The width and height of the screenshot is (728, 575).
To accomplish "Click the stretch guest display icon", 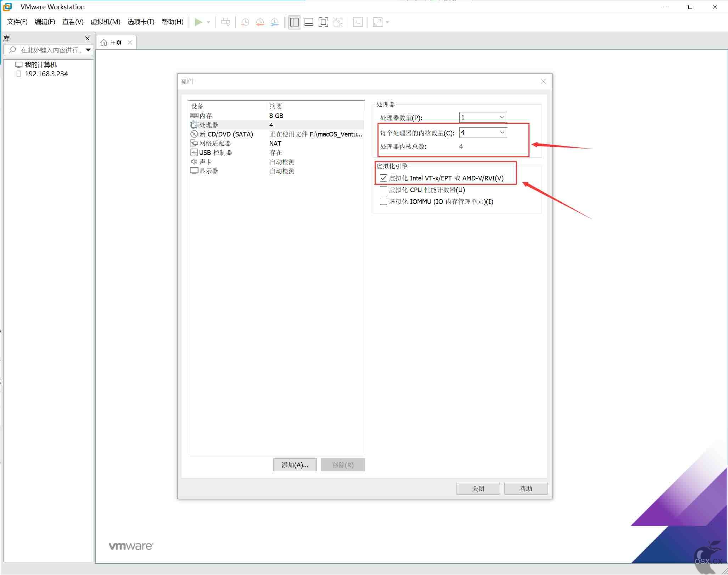I will [x=378, y=22].
